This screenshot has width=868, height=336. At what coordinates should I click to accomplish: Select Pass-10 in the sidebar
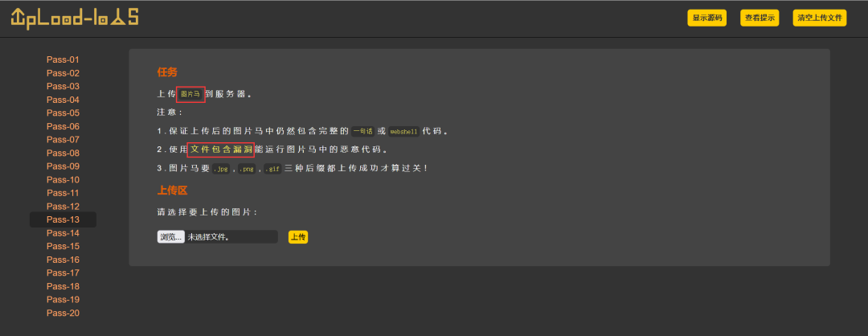[63, 180]
